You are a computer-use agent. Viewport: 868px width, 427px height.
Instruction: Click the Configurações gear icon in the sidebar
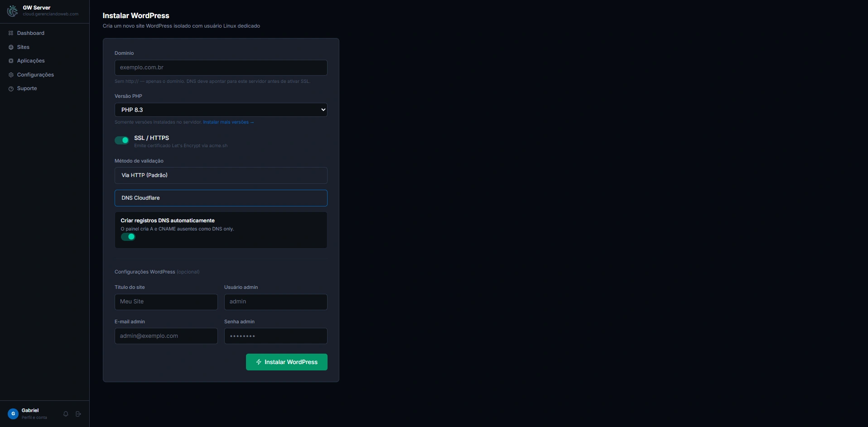(11, 75)
